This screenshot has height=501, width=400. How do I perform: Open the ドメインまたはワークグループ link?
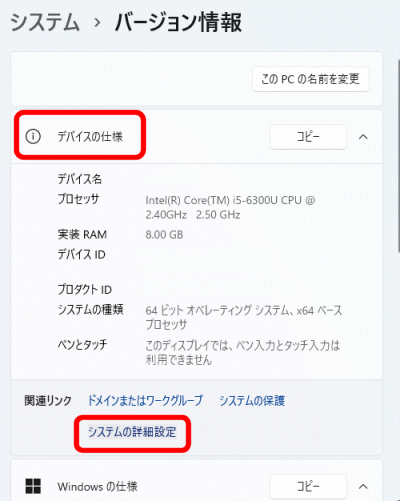[145, 400]
